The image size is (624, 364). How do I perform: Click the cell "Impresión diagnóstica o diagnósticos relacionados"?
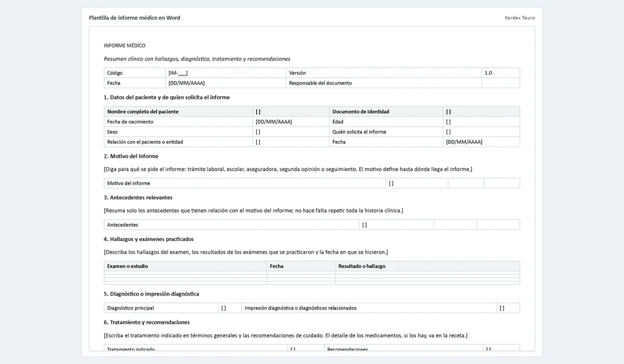(369, 308)
